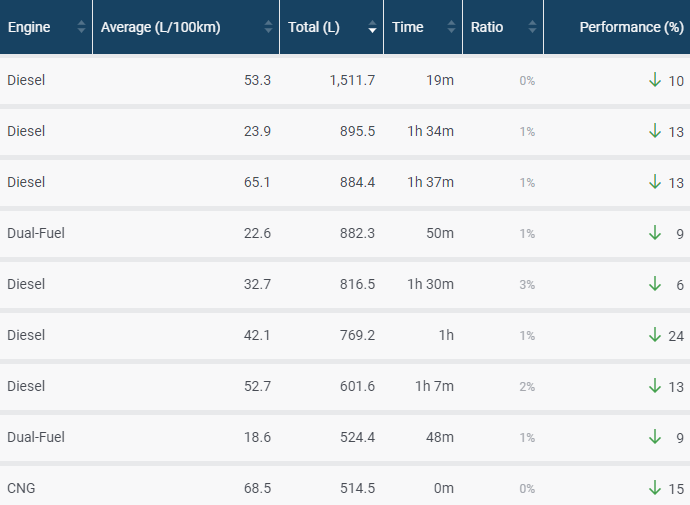
Task: Select the average value 22.6
Action: point(257,233)
